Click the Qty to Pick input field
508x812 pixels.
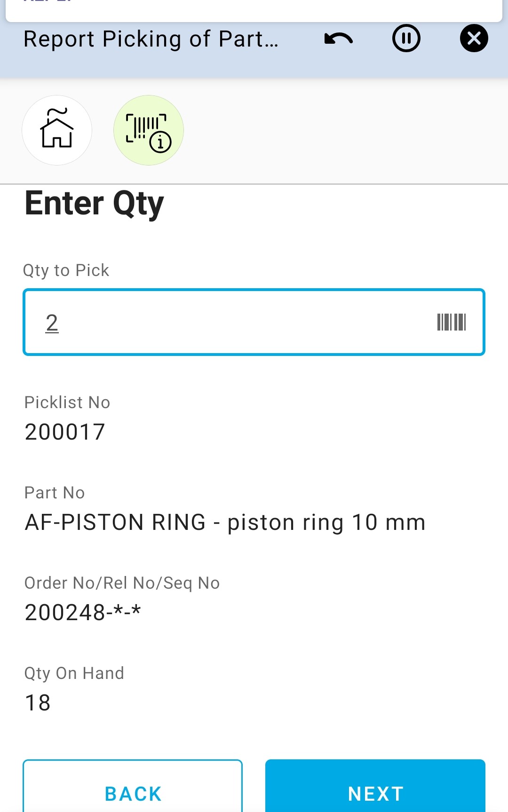(226, 323)
